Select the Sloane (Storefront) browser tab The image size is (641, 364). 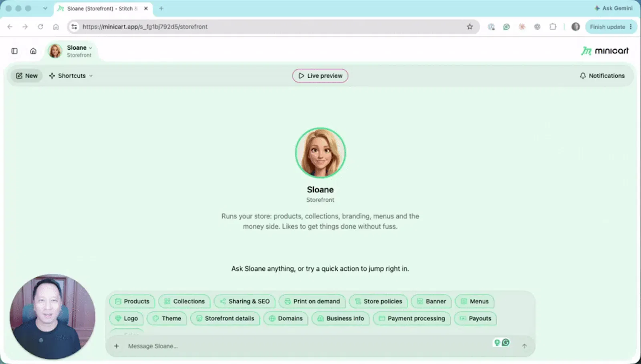click(103, 8)
